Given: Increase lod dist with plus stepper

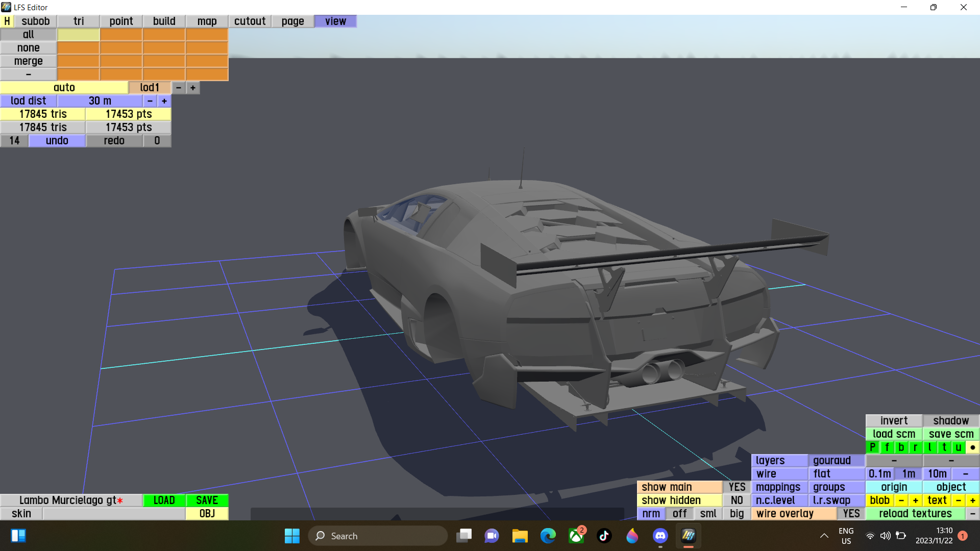Looking at the screenshot, I should [x=164, y=101].
